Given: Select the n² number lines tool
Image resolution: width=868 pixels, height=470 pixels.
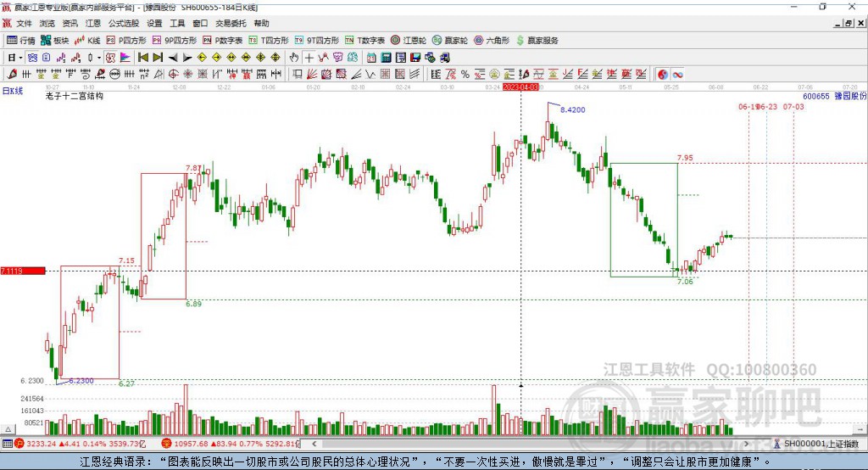Looking at the screenshot, I should [144, 75].
